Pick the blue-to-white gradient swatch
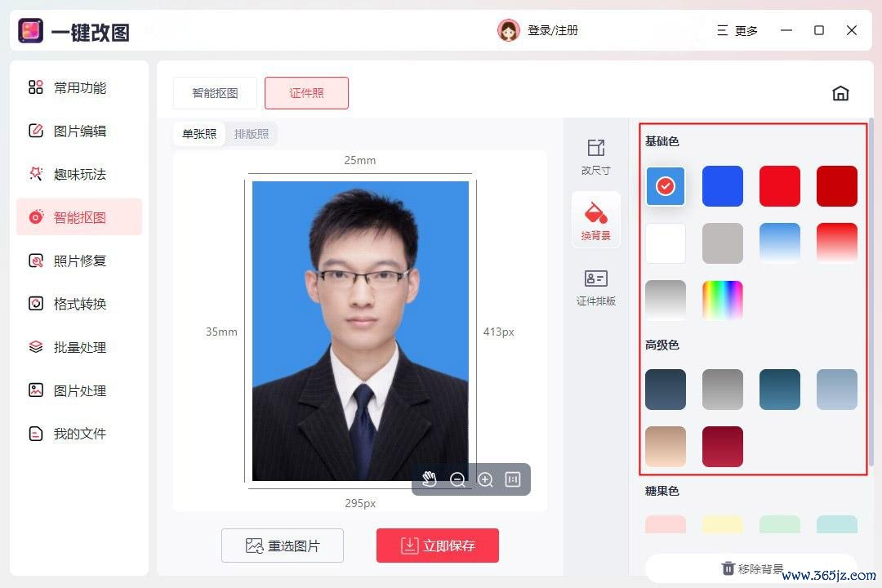882x588 pixels. pyautogui.click(x=780, y=243)
